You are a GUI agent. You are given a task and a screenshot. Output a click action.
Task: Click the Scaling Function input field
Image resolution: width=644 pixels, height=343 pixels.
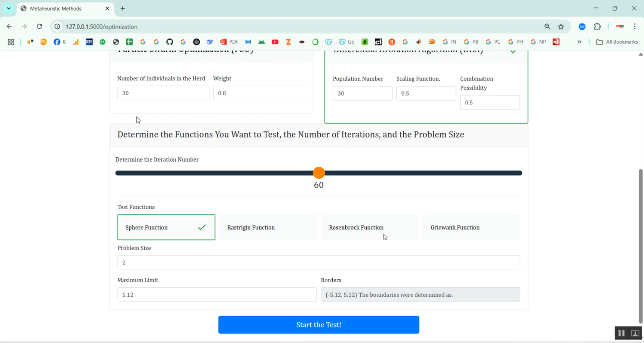[426, 93]
